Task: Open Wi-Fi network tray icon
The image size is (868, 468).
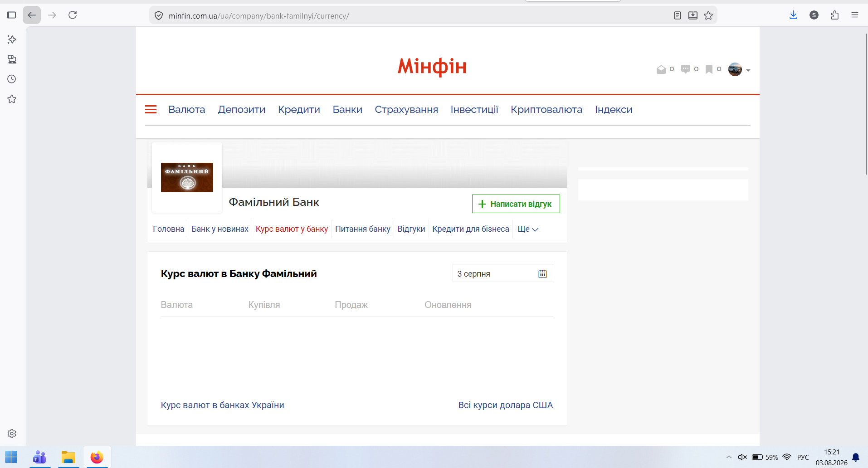Action: 787,457
